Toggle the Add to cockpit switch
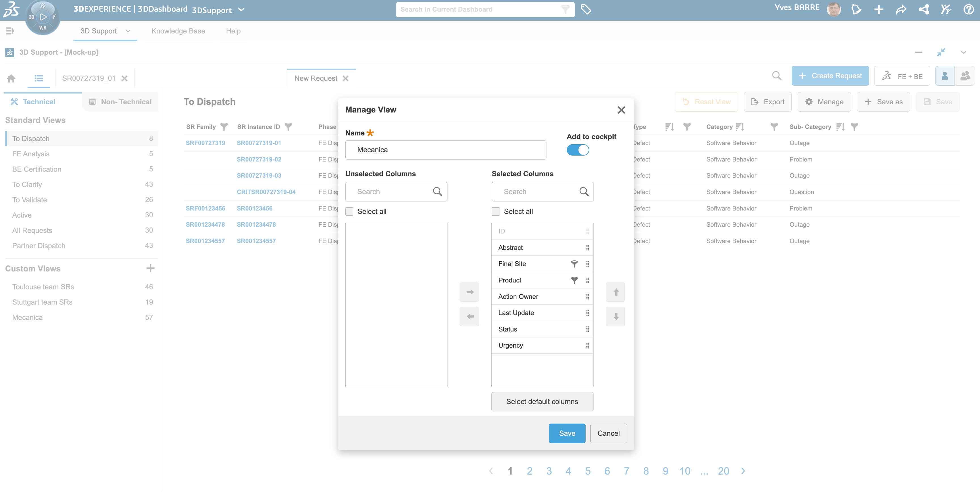Screen dimensions: 980x493 578,150
